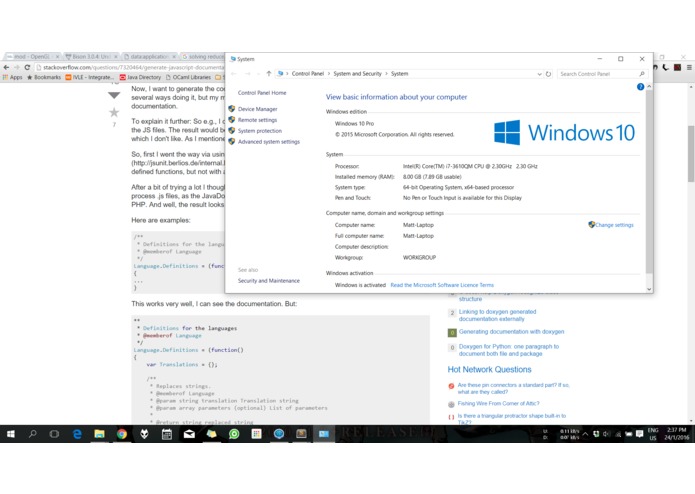Switch to the 'solving reduce' Chrome tab
This screenshot has height=494, width=695.
(204, 57)
